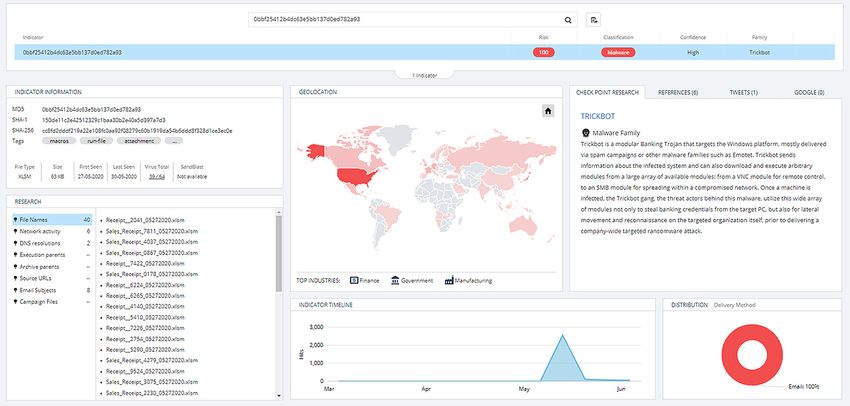Click the Risk column header
This screenshot has height=406, width=850.
tap(543, 37)
